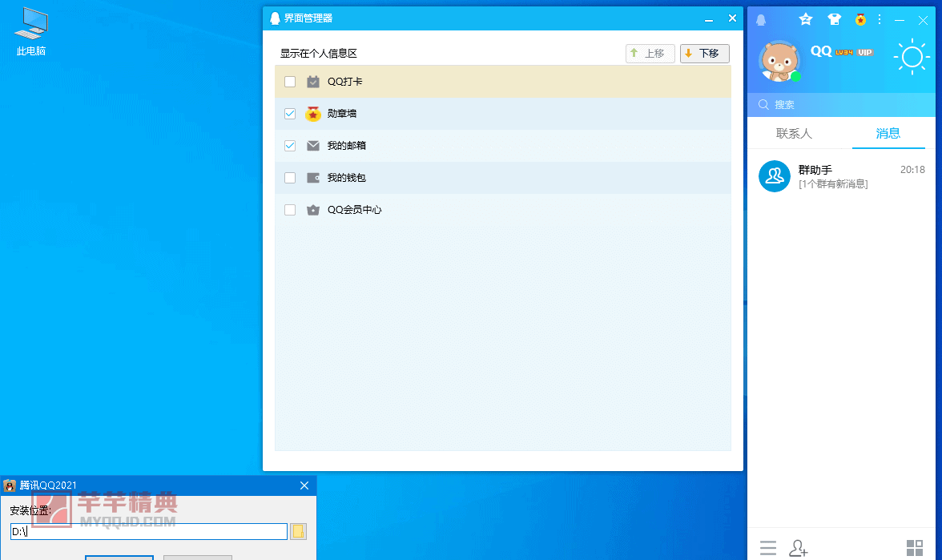Viewport: 942px width, 560px height.
Task: Click the sunny weather icon
Action: click(x=912, y=57)
